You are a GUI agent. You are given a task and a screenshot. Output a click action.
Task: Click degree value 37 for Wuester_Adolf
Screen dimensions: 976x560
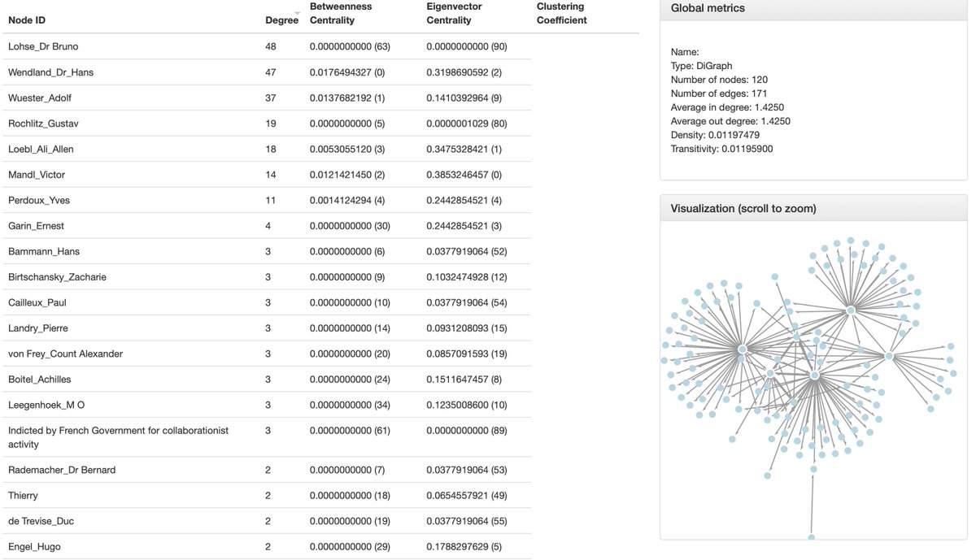tap(271, 98)
